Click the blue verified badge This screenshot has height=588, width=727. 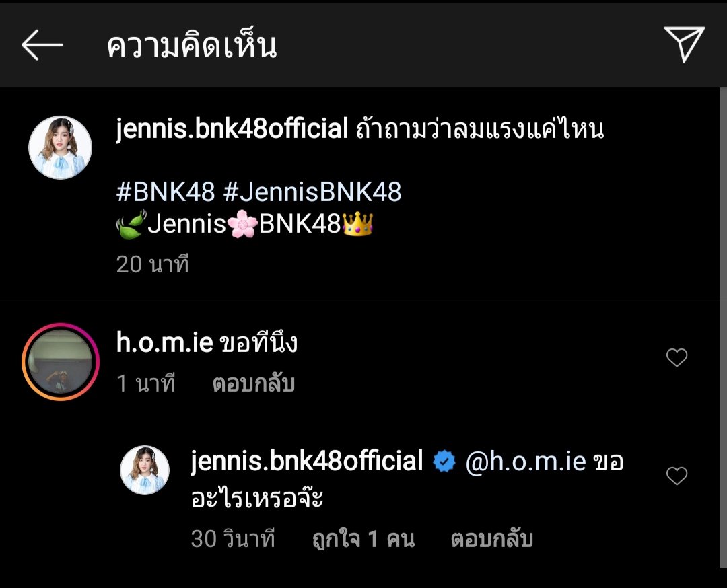pyautogui.click(x=444, y=462)
